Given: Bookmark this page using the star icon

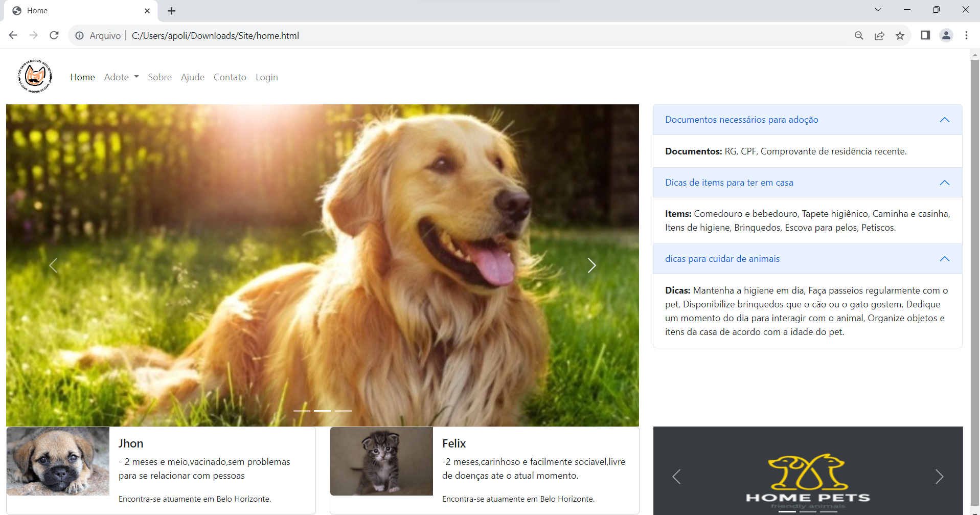Looking at the screenshot, I should (x=900, y=35).
